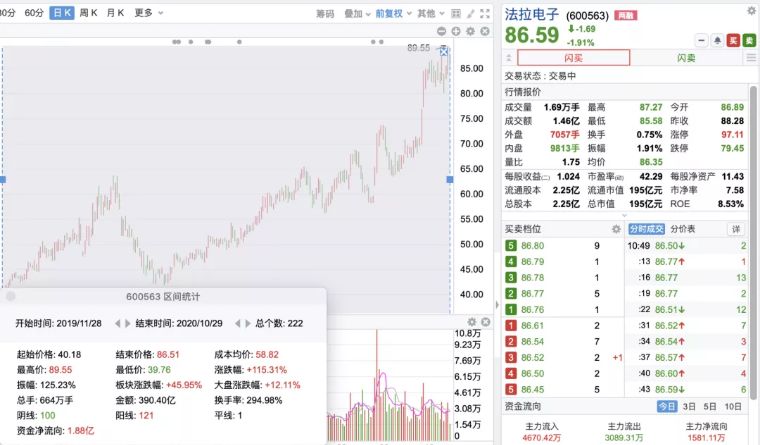
Task: Click the range selection X marker at 89.55
Action: [444, 51]
